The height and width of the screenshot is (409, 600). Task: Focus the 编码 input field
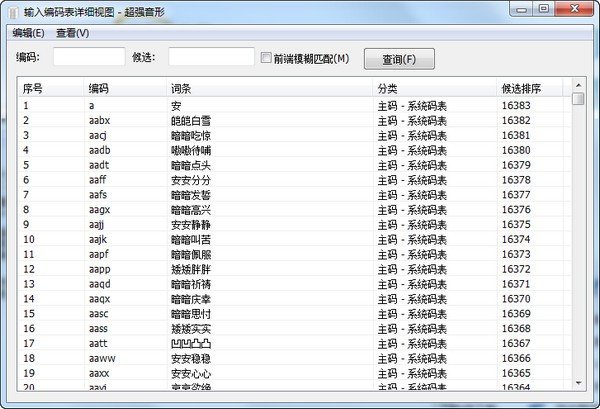click(x=89, y=57)
